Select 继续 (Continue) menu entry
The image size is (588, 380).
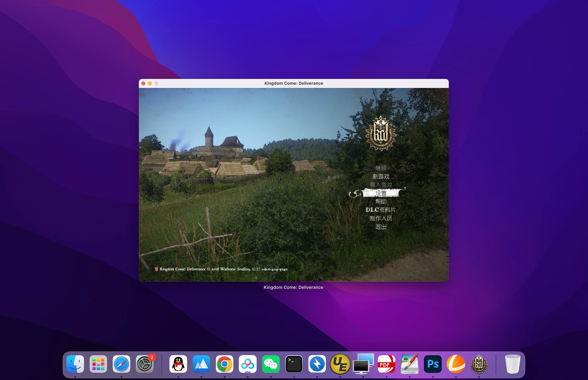381,168
